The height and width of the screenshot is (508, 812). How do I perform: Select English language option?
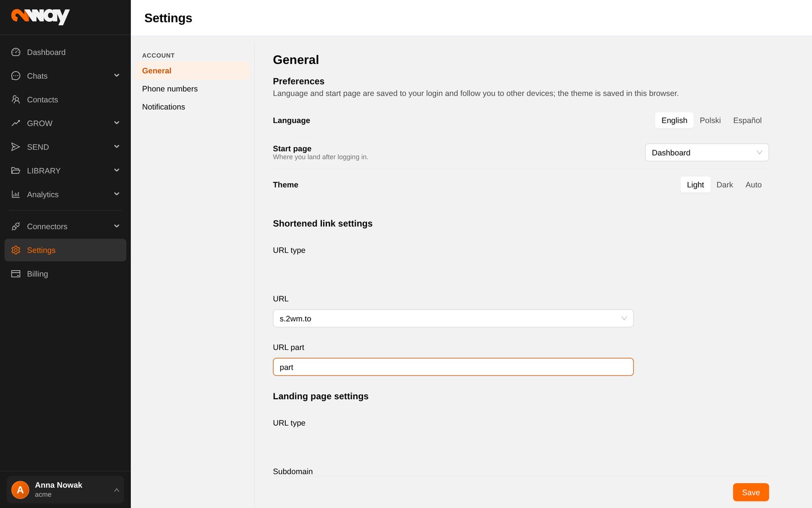coord(674,120)
